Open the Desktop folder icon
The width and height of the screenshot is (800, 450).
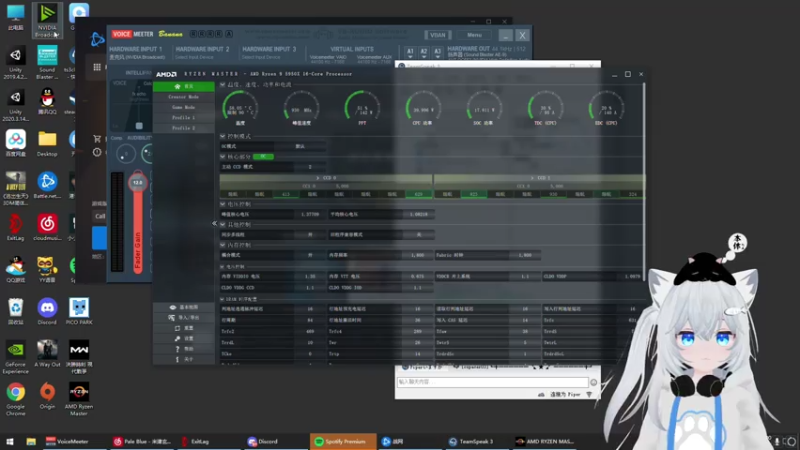[x=47, y=143]
